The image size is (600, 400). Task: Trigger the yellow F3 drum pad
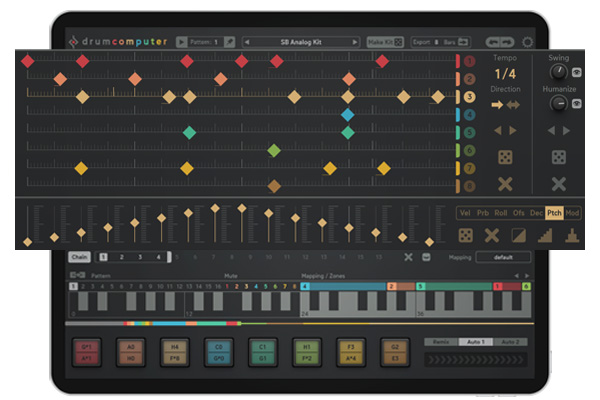[351, 352]
